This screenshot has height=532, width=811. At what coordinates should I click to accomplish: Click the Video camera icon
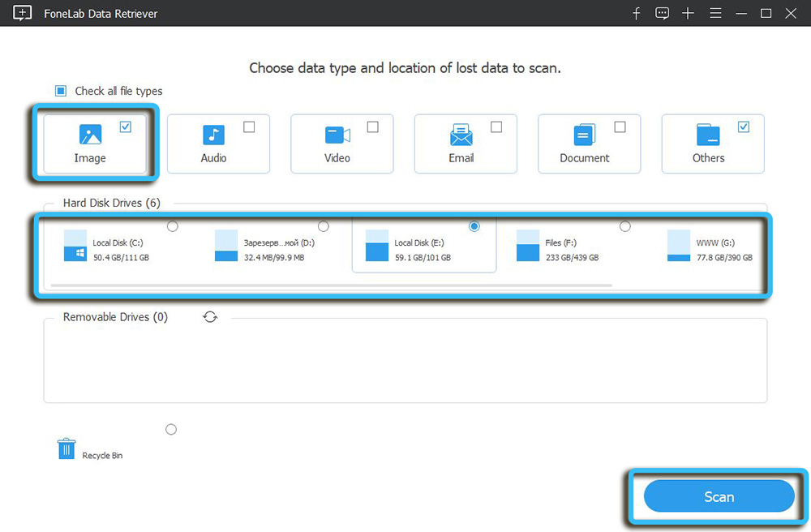tap(337, 135)
